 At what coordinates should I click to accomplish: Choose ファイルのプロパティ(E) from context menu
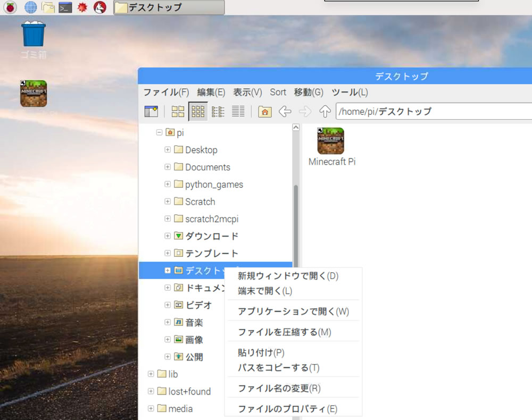pyautogui.click(x=293, y=409)
